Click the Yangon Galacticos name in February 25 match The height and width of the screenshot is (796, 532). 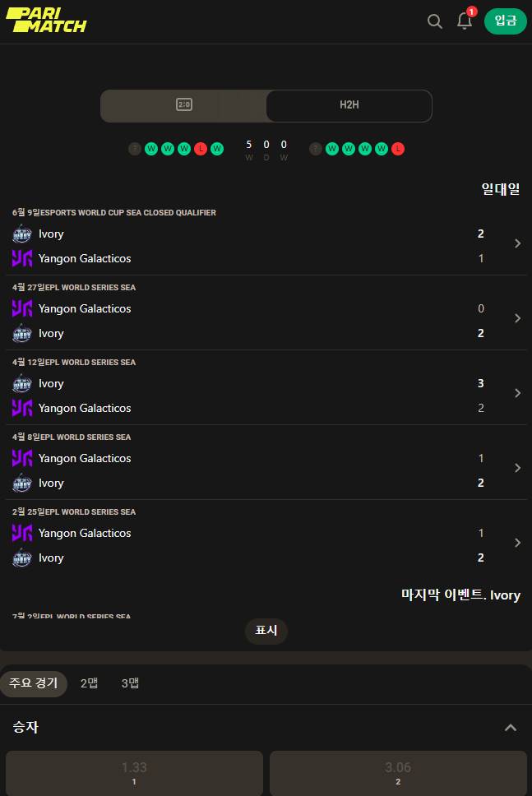point(85,533)
